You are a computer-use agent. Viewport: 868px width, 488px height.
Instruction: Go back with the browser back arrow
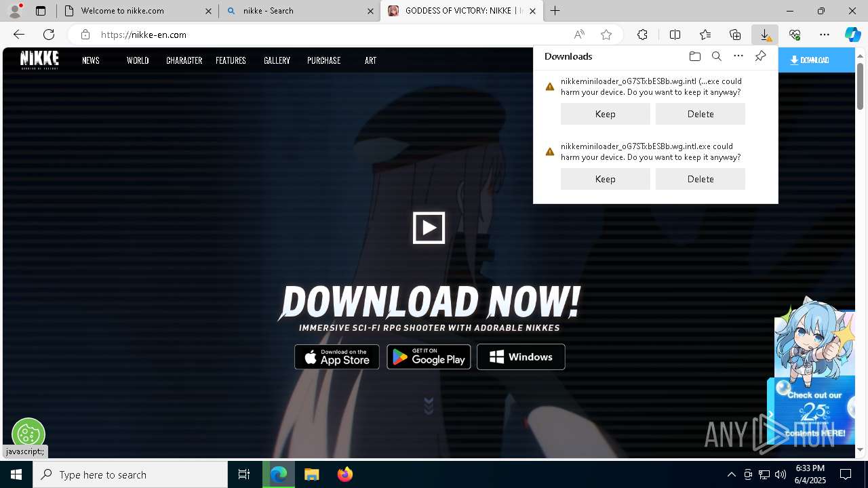point(19,35)
